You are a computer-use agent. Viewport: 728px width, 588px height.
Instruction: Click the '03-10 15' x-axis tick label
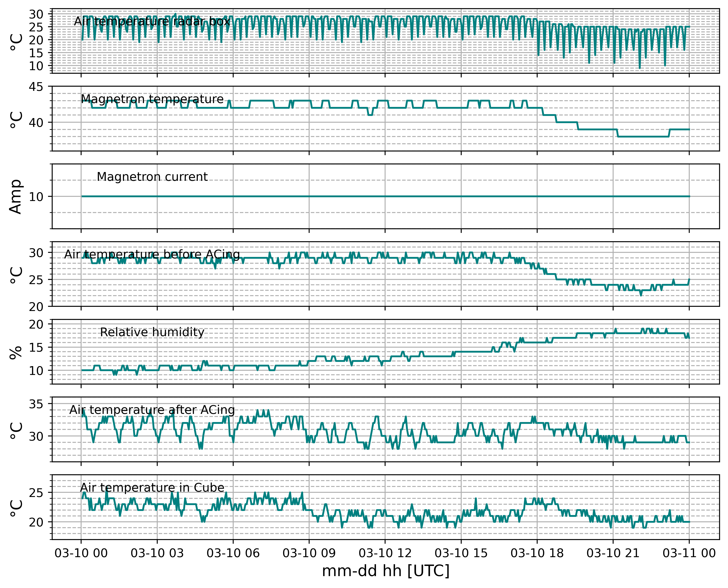coord(461,553)
